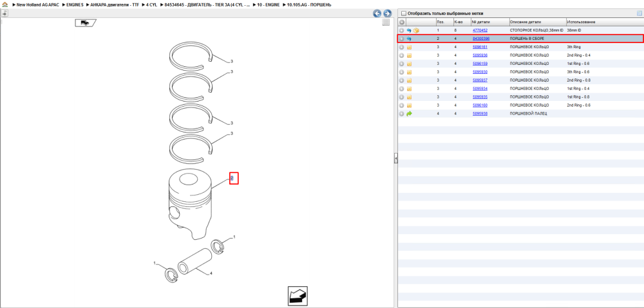The height and width of the screenshot is (308, 644).
Task: Click the note icon for part 5095935
Action: pos(409,97)
